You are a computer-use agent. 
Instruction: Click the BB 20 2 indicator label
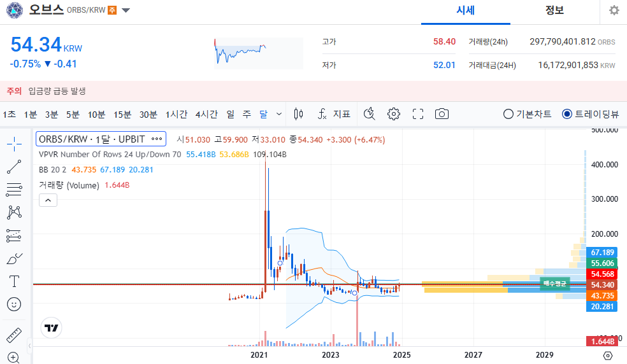pyautogui.click(x=52, y=170)
